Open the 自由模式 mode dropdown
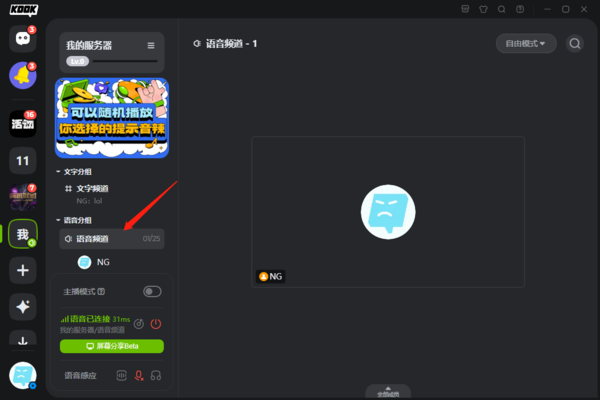Viewport: 600px width, 400px height. (526, 43)
